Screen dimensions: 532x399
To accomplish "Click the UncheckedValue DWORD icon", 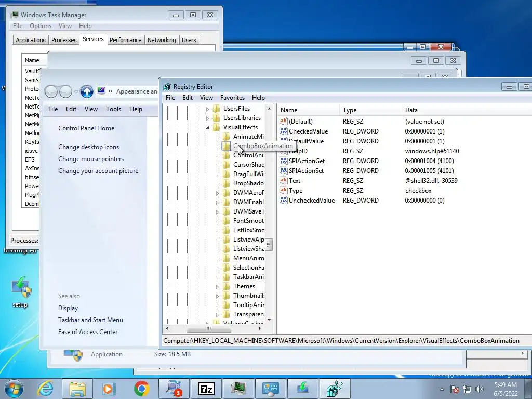I will pyautogui.click(x=284, y=200).
